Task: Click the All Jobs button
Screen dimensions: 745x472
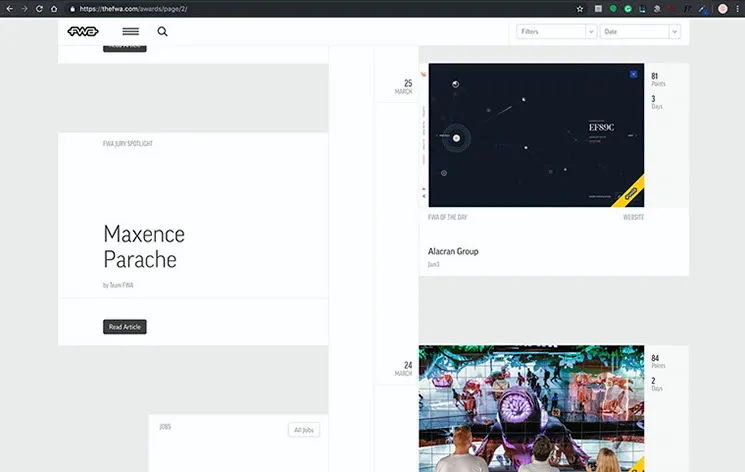Action: [x=304, y=430]
